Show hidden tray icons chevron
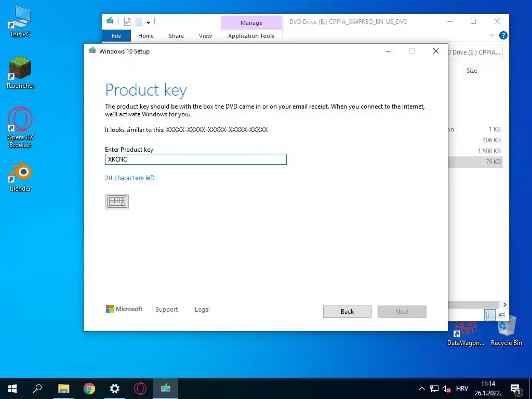 pyautogui.click(x=422, y=389)
